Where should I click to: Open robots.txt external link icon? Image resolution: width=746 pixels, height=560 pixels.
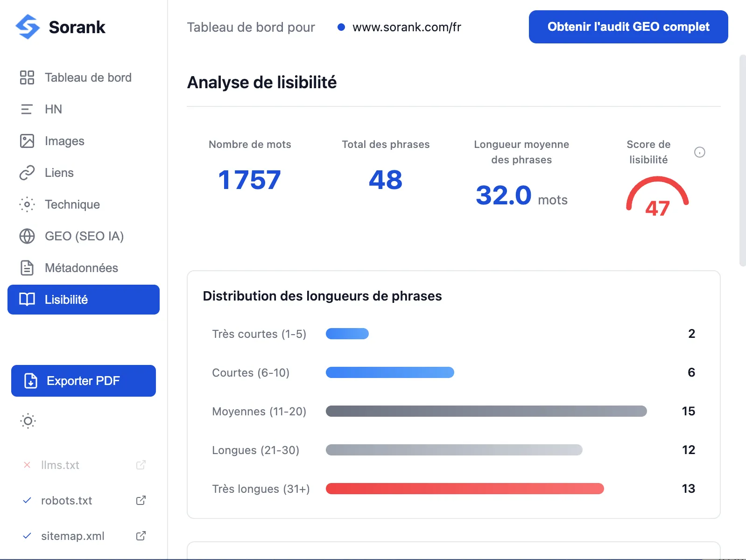point(141,500)
